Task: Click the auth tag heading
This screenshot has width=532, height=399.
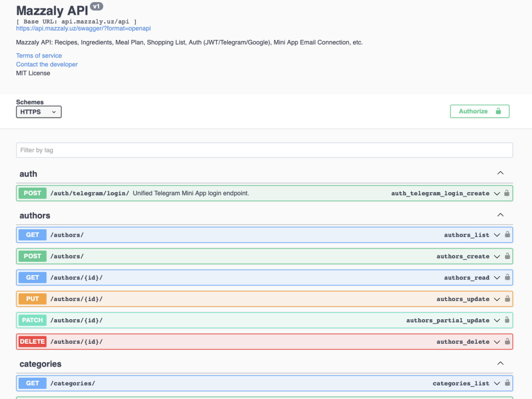Action: point(28,174)
